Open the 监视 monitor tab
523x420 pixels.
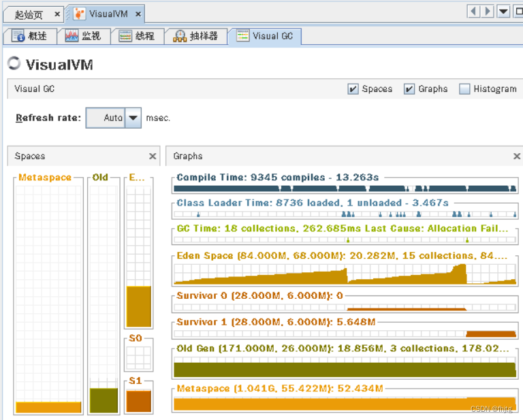pyautogui.click(x=84, y=35)
